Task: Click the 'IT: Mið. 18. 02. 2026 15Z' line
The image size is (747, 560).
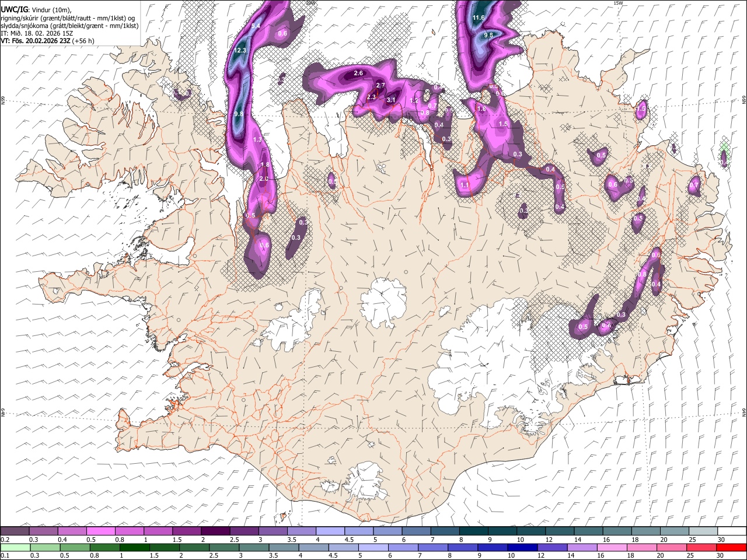Action: (37, 33)
